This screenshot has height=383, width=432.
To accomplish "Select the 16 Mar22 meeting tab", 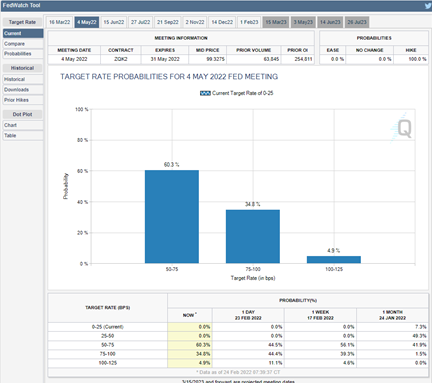I will coord(59,22).
